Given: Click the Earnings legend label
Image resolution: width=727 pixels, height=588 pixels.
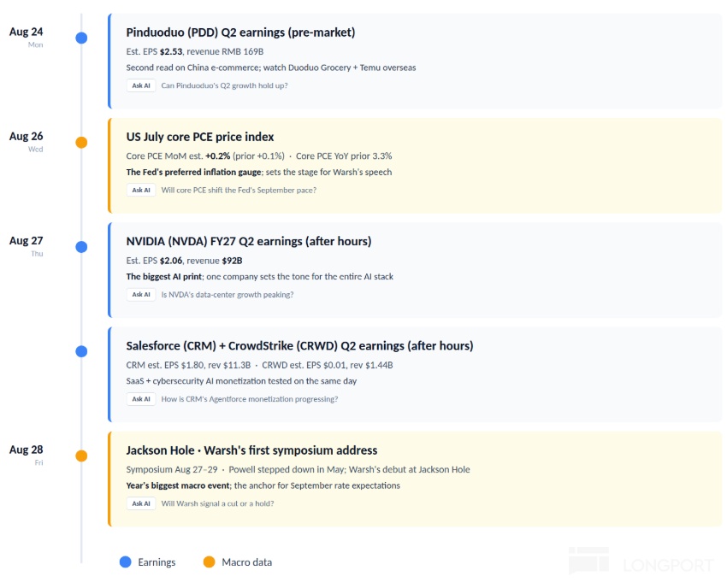Looking at the screenshot, I should [x=157, y=562].
